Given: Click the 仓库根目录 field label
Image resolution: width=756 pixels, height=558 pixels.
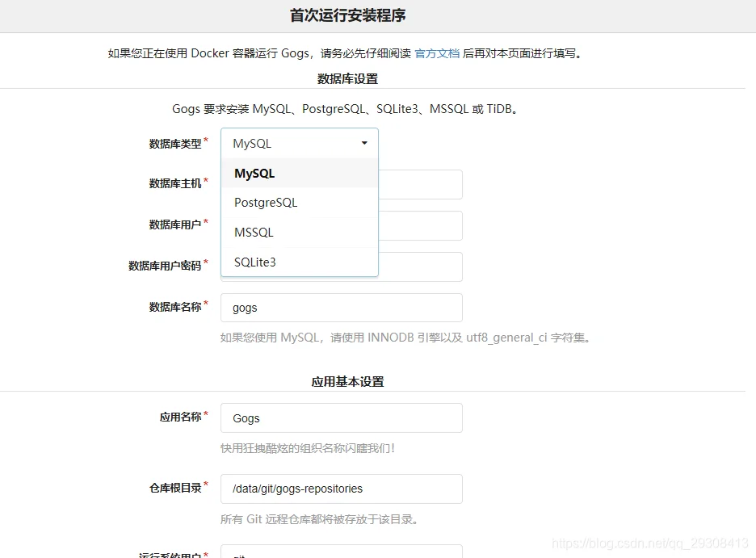Looking at the screenshot, I should pos(175,488).
